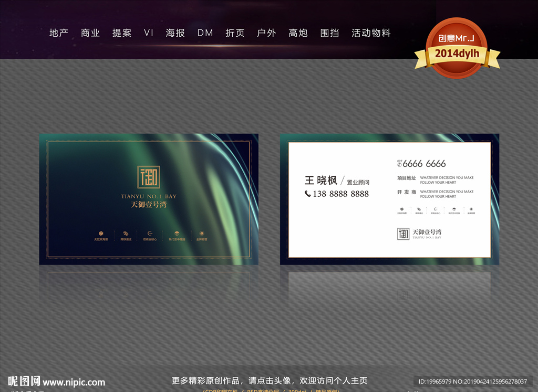
Task: Click the 创意Mr.J 2014dylh badge
Action: [457, 48]
